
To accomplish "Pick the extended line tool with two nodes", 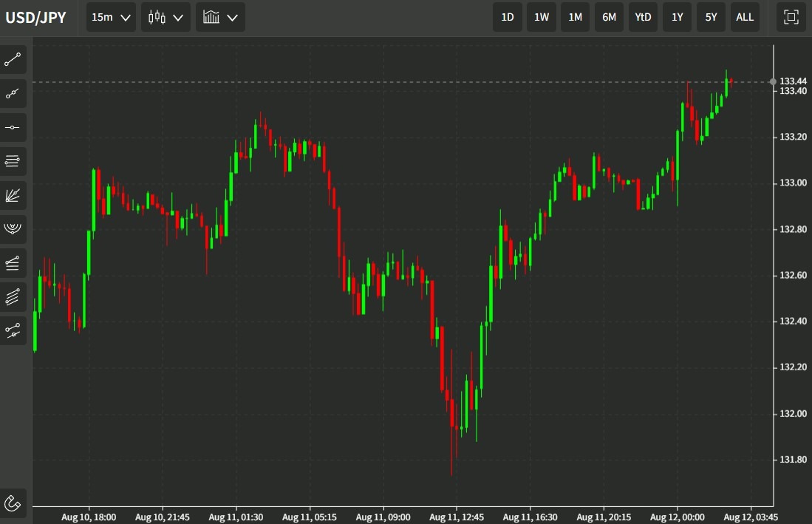I will (13, 94).
